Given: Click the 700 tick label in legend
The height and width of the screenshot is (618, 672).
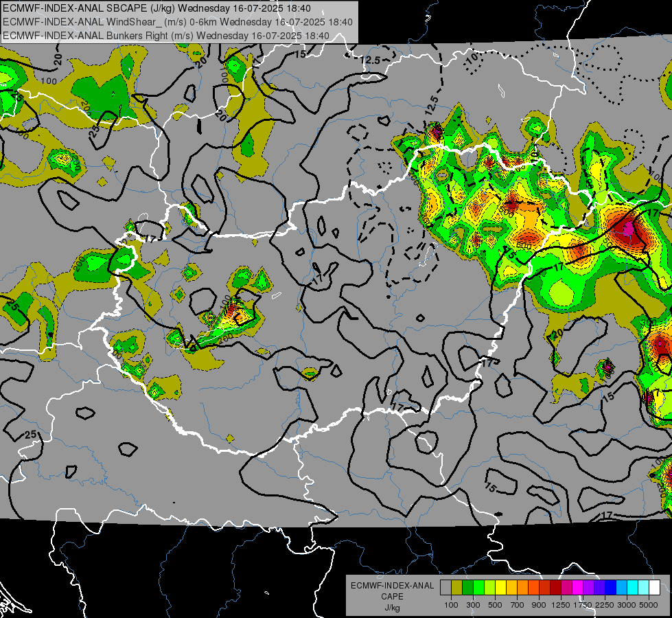Looking at the screenshot, I should pyautogui.click(x=518, y=605).
